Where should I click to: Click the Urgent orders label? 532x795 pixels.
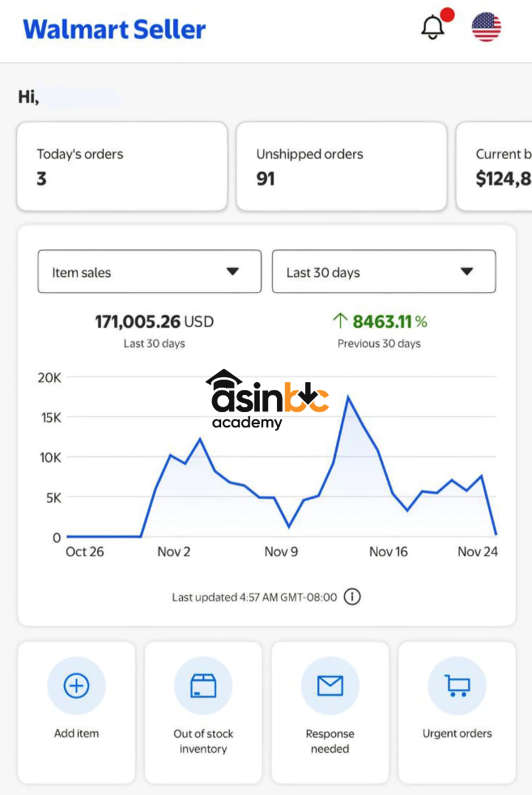[457, 733]
